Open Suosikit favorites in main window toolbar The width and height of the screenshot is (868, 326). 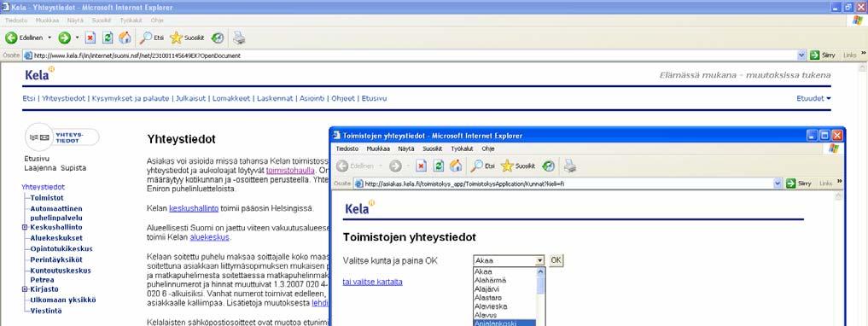(x=187, y=38)
